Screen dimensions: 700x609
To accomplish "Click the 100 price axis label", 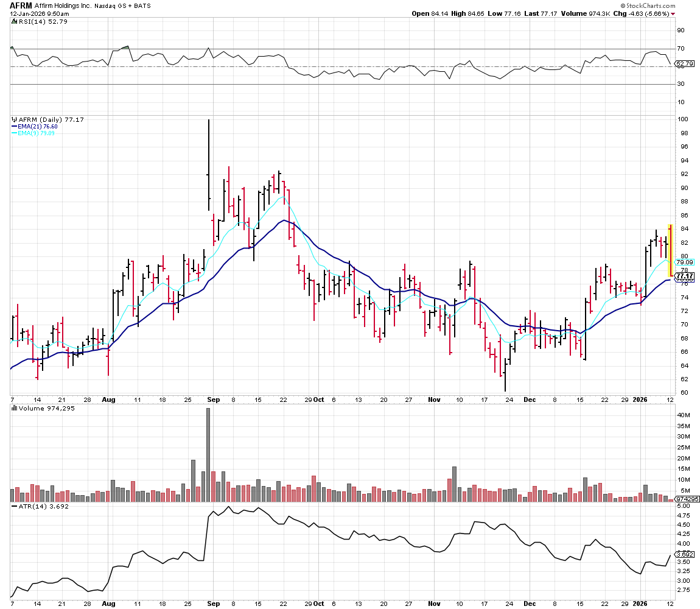I will pos(682,119).
